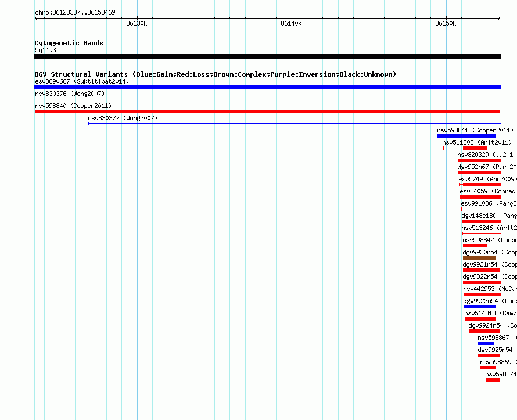Click the red dgv9921n54 loss bar
Screen dimensions: 517x420
click(482, 270)
